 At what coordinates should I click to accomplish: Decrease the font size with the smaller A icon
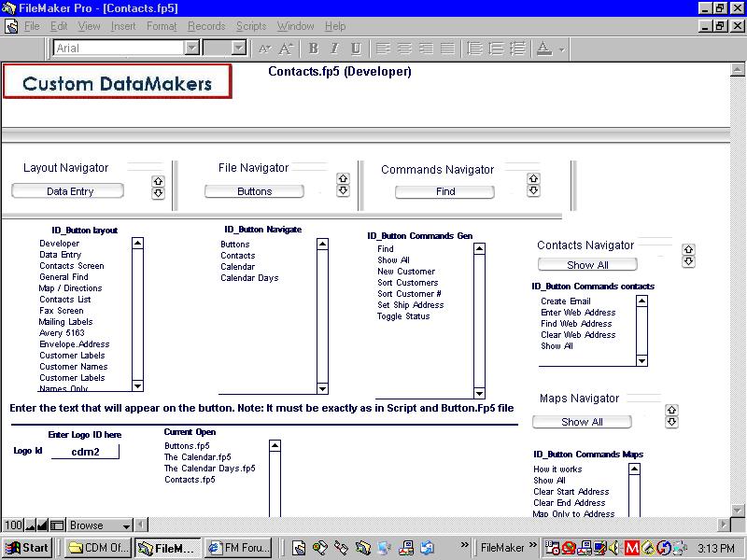tap(265, 49)
